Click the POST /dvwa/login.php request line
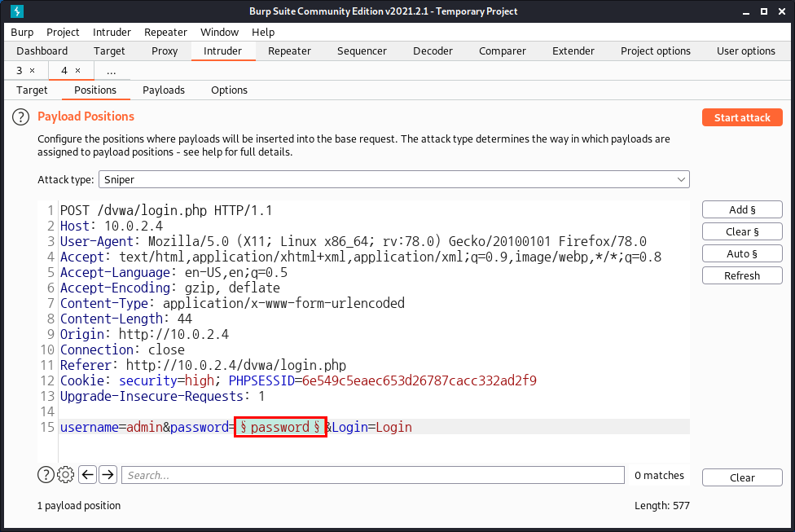The width and height of the screenshot is (795, 532). coord(166,210)
